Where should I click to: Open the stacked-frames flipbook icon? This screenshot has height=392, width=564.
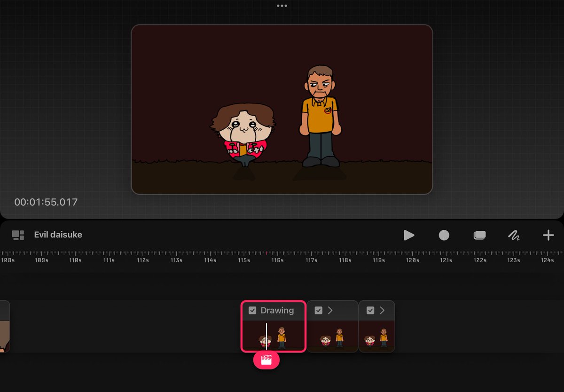coord(479,235)
